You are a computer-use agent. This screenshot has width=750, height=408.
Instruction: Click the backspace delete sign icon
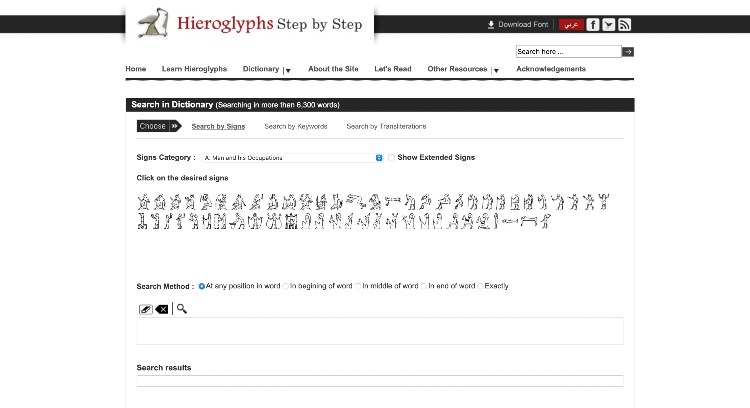[x=162, y=309]
